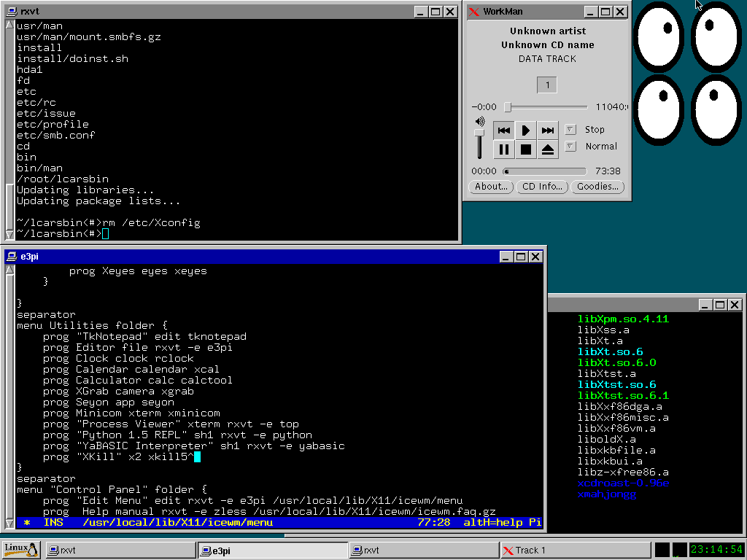This screenshot has width=747, height=560.
Task: Click the previous track button in WorkMan
Action: 503,130
